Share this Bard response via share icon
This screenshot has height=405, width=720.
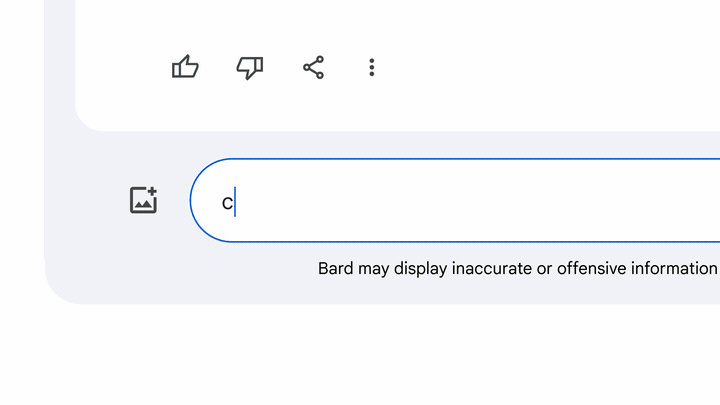tap(314, 68)
